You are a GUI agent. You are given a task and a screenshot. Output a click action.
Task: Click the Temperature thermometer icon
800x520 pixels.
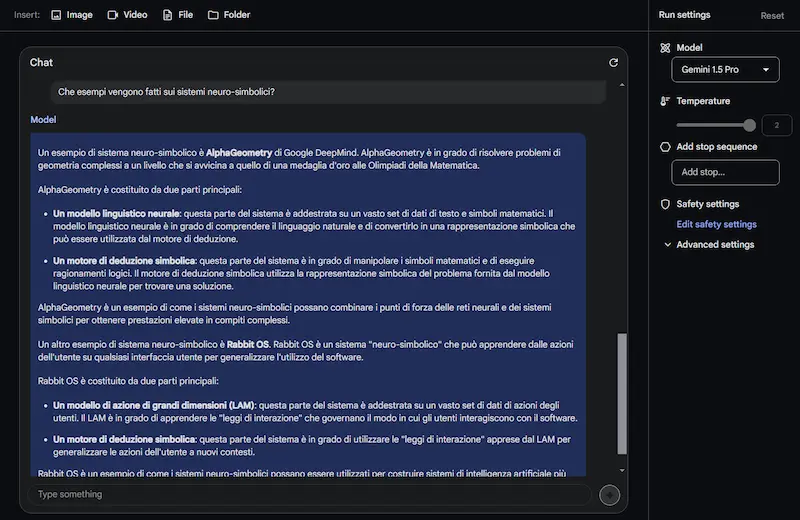tap(665, 101)
